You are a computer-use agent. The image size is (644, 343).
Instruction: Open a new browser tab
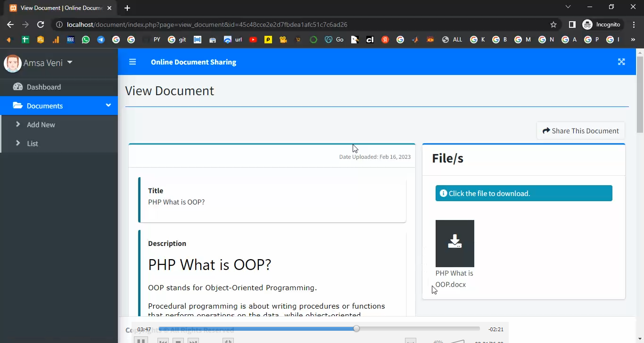pyautogui.click(x=127, y=8)
